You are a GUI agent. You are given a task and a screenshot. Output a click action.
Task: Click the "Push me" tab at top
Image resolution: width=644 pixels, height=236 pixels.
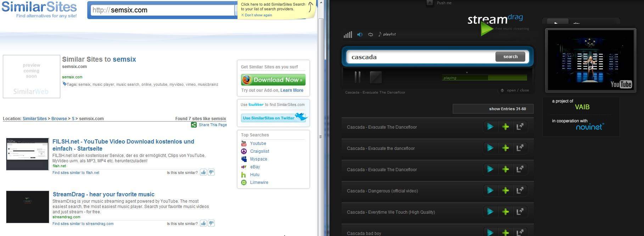tap(439, 3)
